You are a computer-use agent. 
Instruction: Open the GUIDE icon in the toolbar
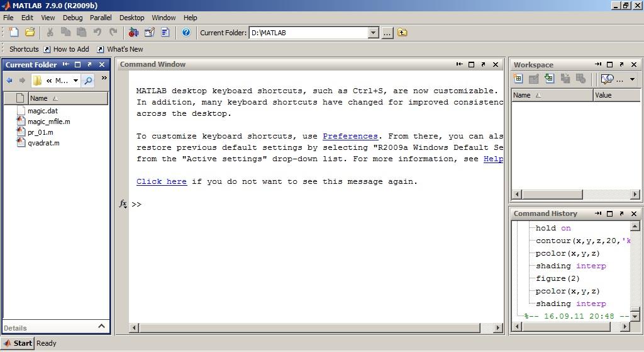click(x=150, y=32)
